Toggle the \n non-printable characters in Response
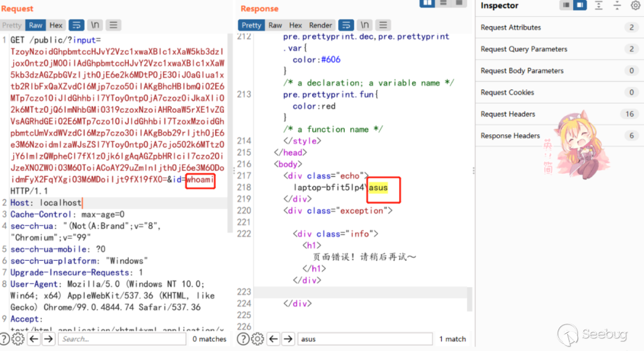 coord(364,25)
